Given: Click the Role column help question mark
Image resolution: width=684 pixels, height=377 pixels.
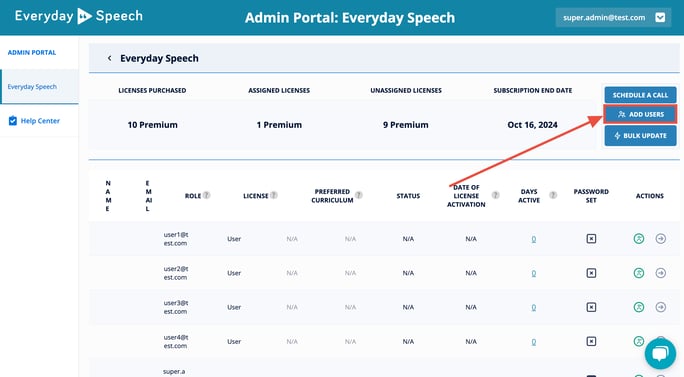Looking at the screenshot, I should 206,195.
